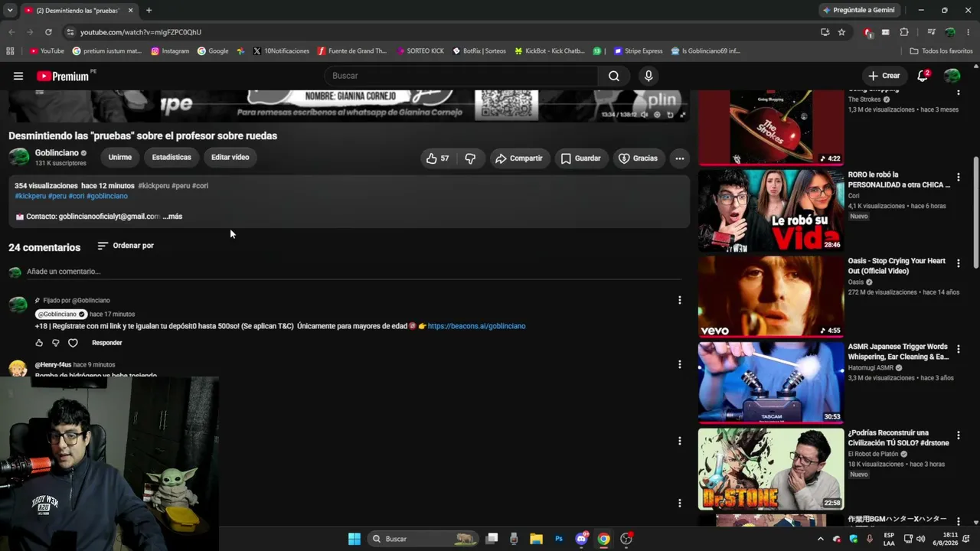980x551 pixels.
Task: Open the tab search dropdown arrow
Action: pos(10,10)
